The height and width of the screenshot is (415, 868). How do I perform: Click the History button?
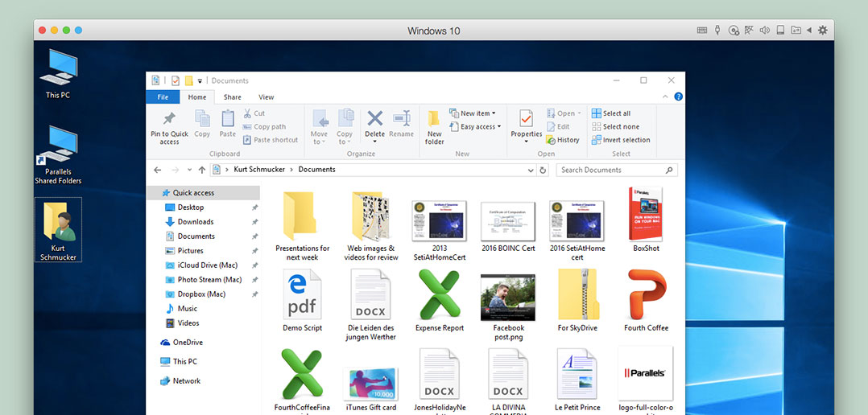tap(562, 140)
